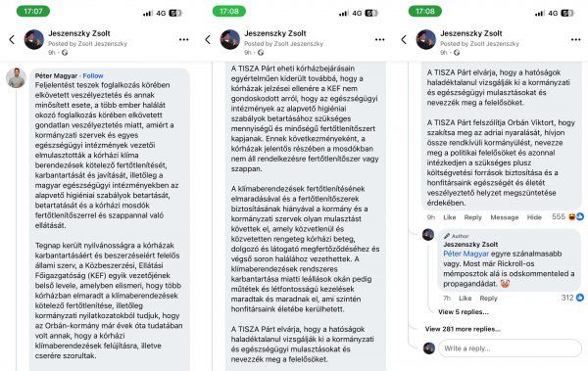Hide the long comment
Viewport: 588px width, 371px height.
pos(534,217)
